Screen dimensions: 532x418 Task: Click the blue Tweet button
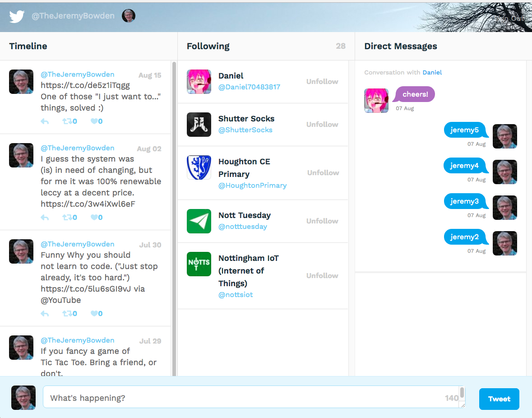[499, 399]
